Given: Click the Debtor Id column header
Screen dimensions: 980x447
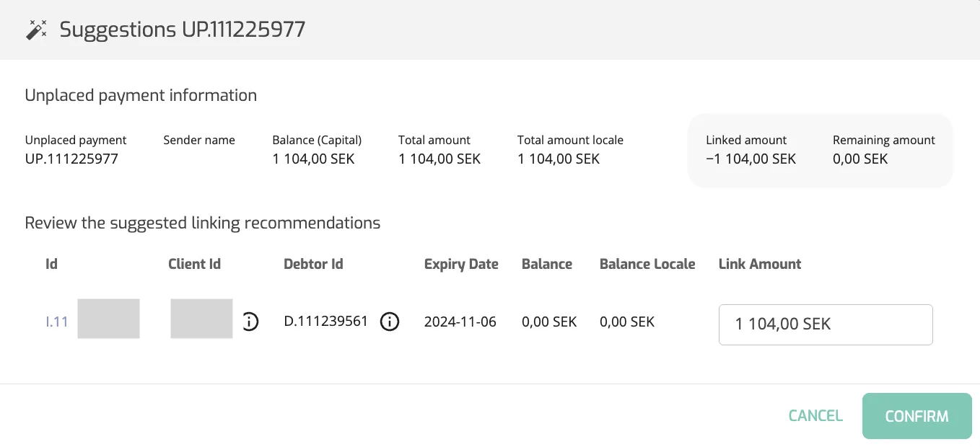Looking at the screenshot, I should (x=313, y=264).
